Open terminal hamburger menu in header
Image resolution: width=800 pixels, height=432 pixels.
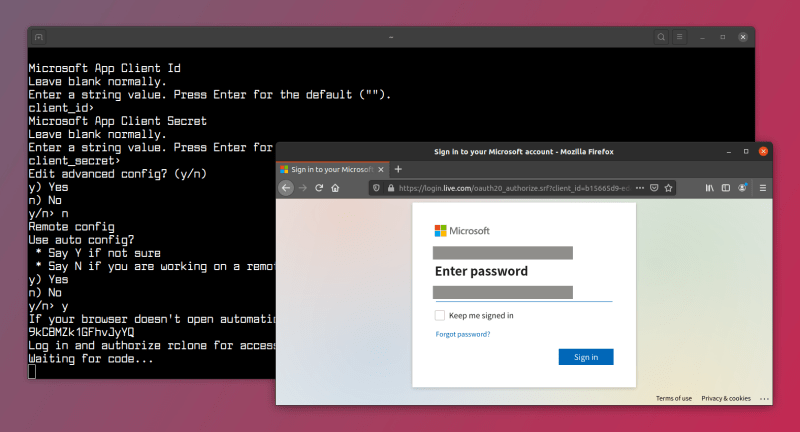pos(680,37)
